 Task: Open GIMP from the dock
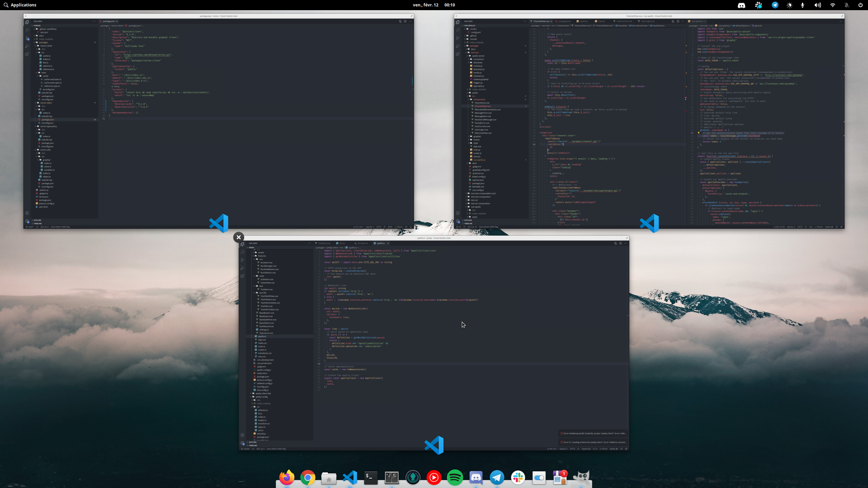[x=581, y=477]
